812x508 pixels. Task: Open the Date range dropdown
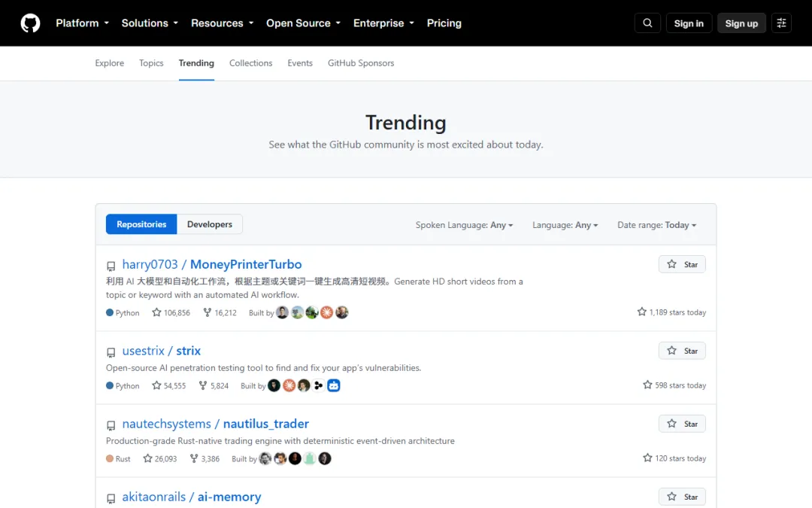click(x=656, y=225)
